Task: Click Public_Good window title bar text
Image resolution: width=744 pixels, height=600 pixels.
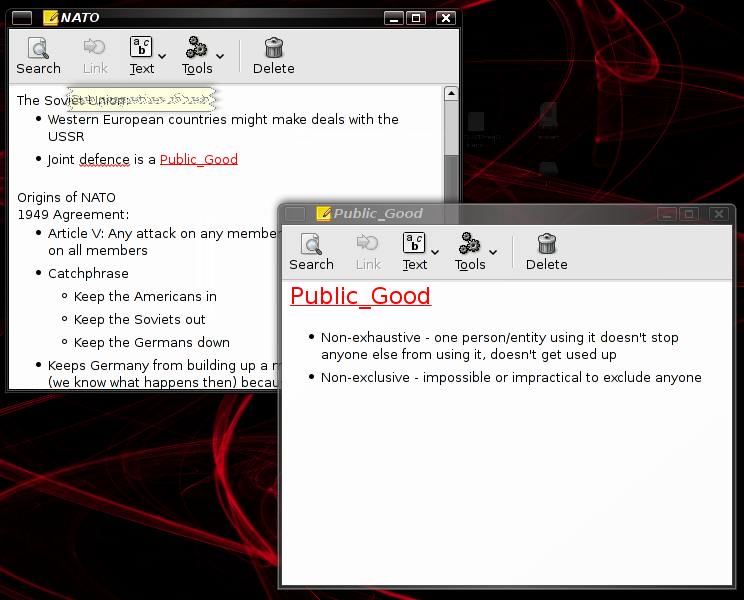Action: click(x=378, y=214)
